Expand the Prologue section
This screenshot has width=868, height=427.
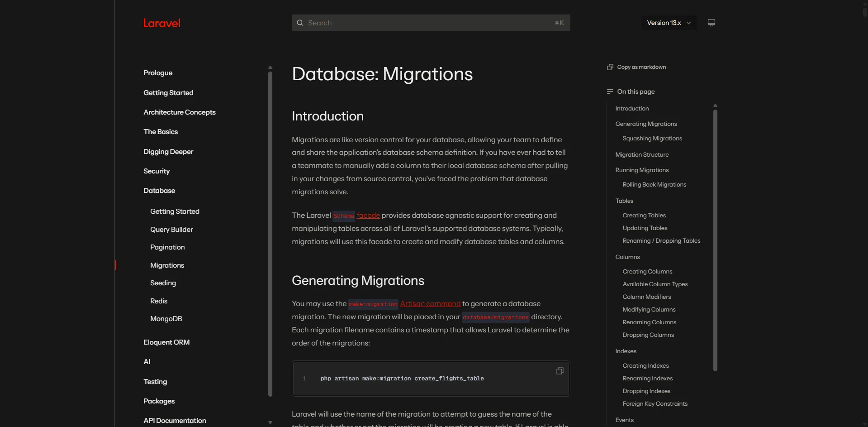(x=158, y=73)
